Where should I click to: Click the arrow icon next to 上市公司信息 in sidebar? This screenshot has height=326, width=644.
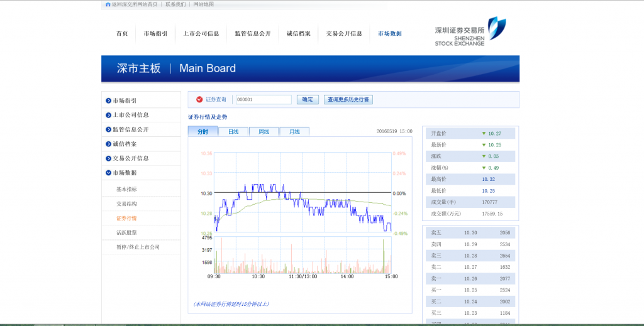pyautogui.click(x=108, y=115)
